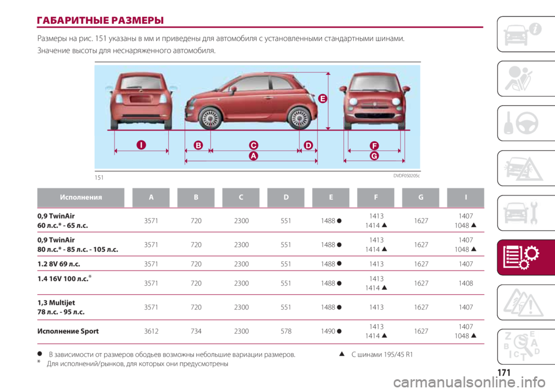Click column header F in table
Image resolution: width=555 pixels, height=392 pixels.
pos(376,197)
